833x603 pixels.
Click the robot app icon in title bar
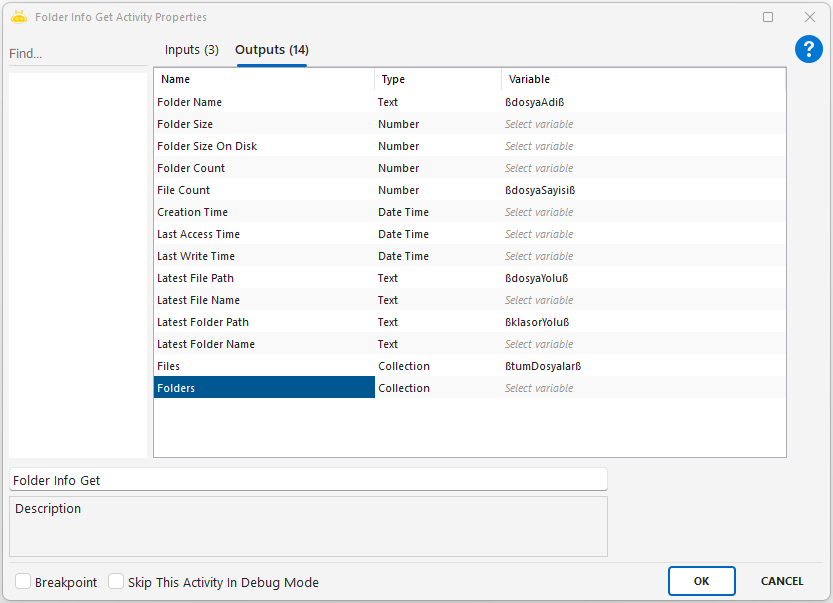pos(19,17)
